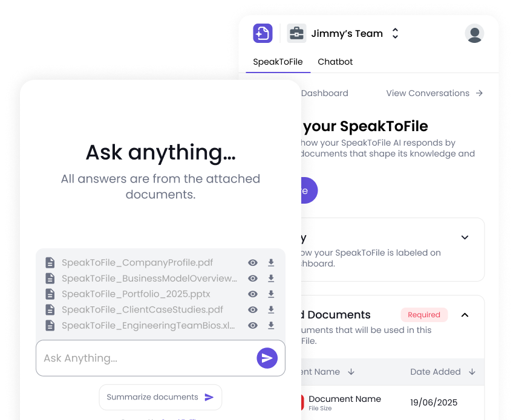
Task: Select SpeakToFile_EngineeringTeamBios file name
Action: click(148, 325)
